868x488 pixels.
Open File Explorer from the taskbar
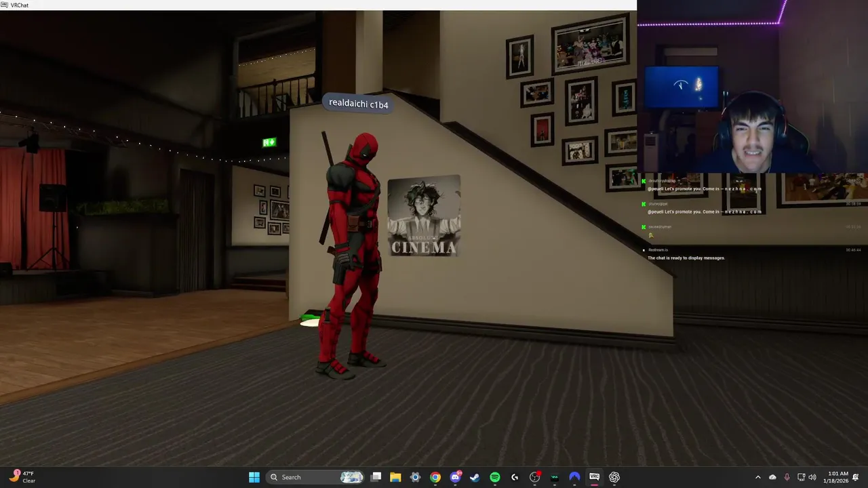pos(395,477)
